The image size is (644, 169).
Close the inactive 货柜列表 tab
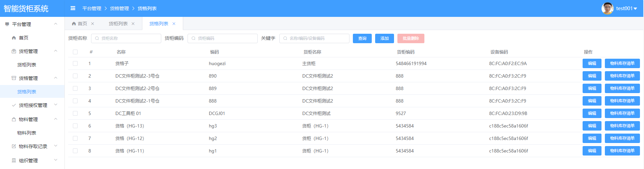(133, 24)
